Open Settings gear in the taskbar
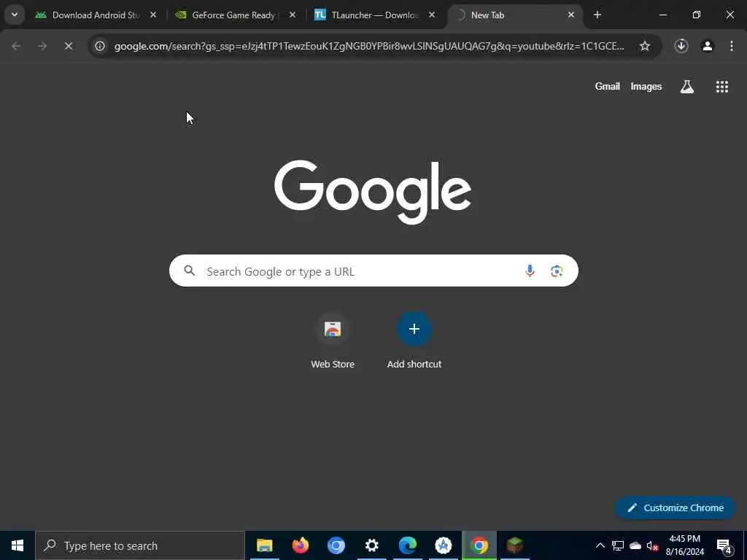The image size is (747, 560). tap(371, 545)
